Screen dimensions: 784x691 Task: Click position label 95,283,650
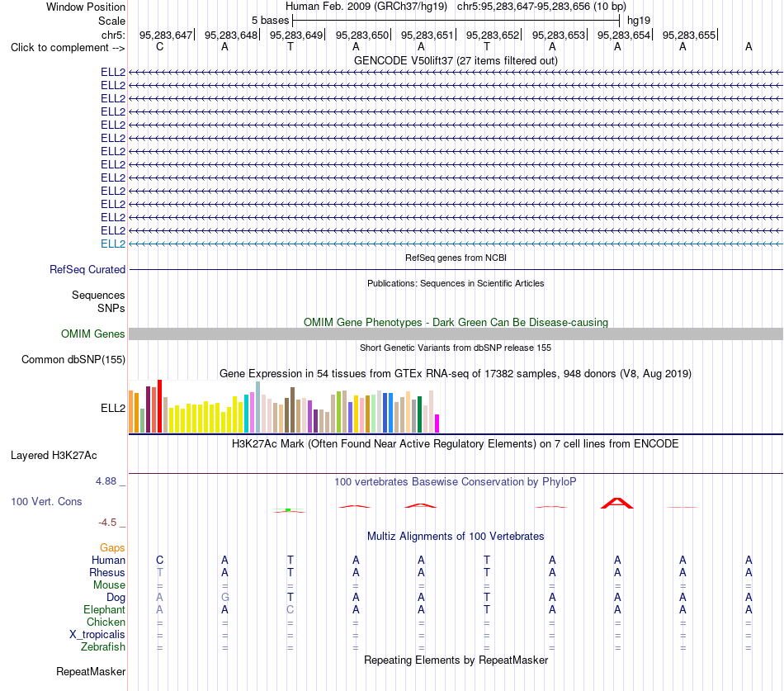click(362, 35)
